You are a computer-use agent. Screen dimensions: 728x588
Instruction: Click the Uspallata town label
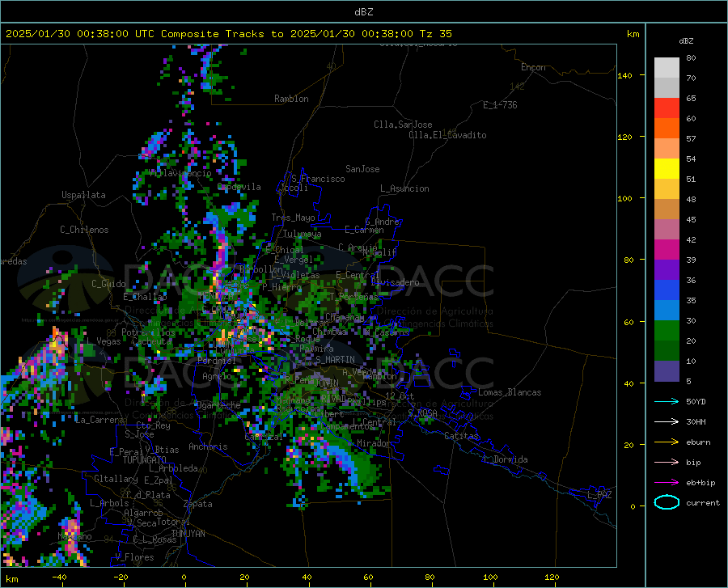tap(83, 195)
